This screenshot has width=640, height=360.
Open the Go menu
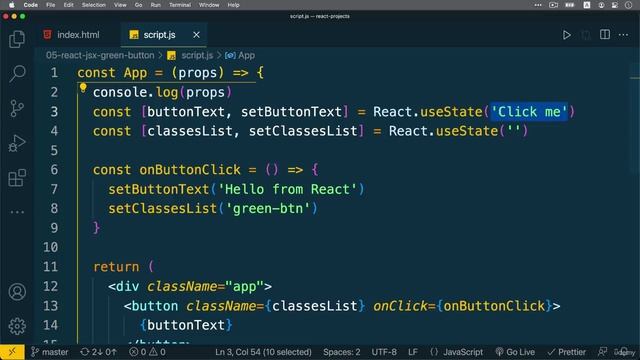click(138, 5)
